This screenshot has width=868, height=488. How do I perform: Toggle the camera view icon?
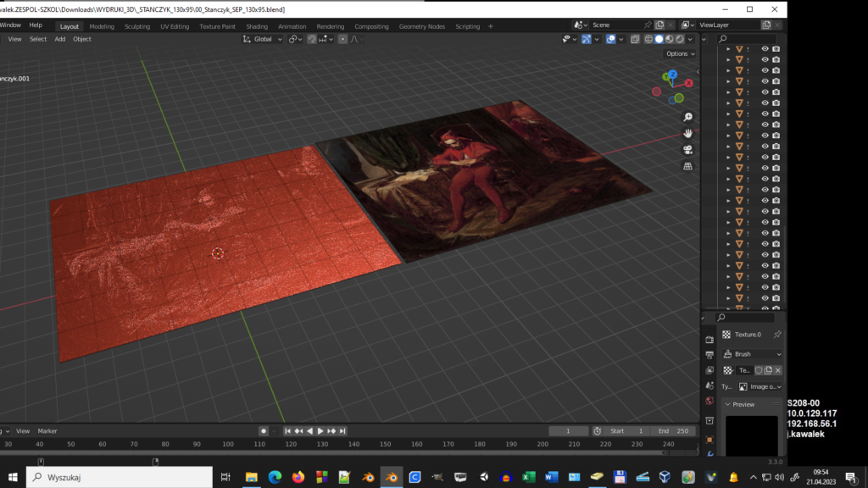pos(687,149)
